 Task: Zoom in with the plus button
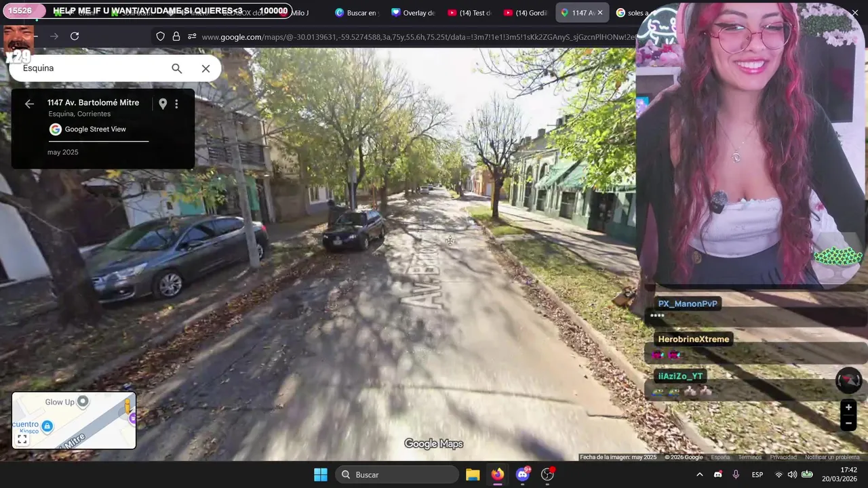848,407
